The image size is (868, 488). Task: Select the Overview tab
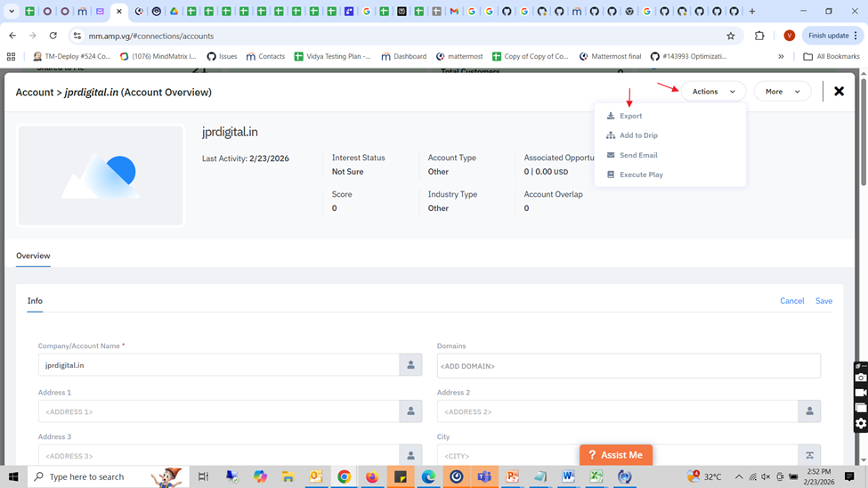33,256
